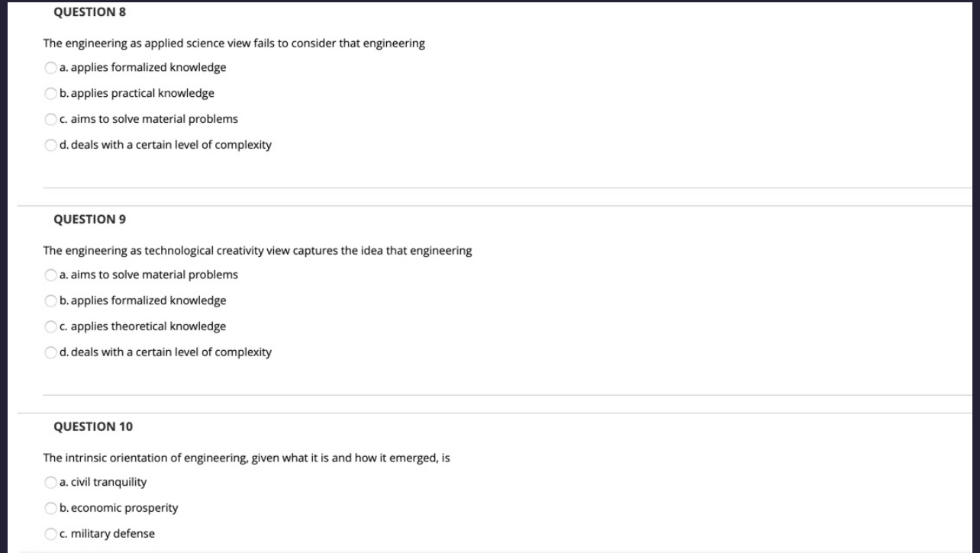Select option c 'aims to solve material problems' in Question 8
980x553 pixels.
tap(50, 119)
